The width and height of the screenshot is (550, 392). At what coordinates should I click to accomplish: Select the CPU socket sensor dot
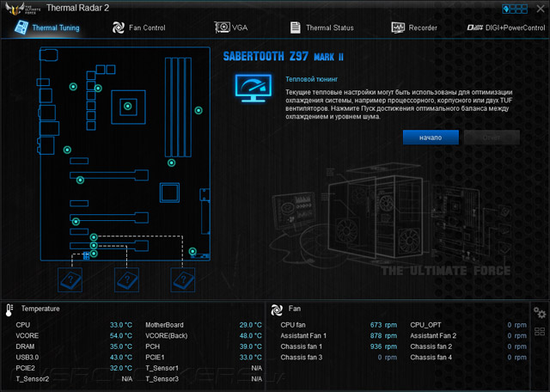(128, 106)
